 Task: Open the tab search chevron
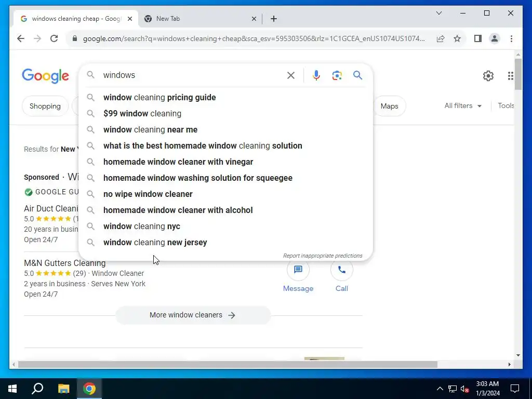point(438,13)
